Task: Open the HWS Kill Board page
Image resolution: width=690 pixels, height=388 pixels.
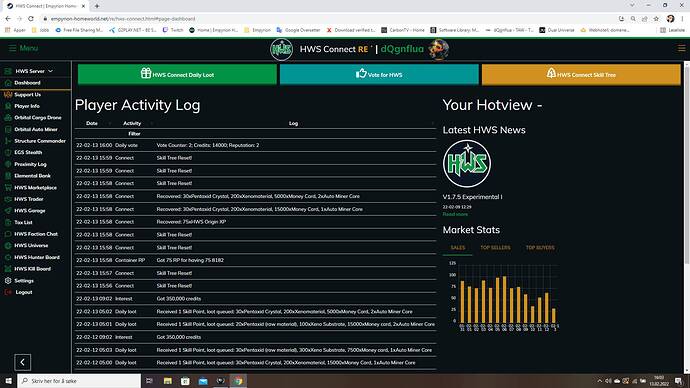Action: click(x=32, y=268)
